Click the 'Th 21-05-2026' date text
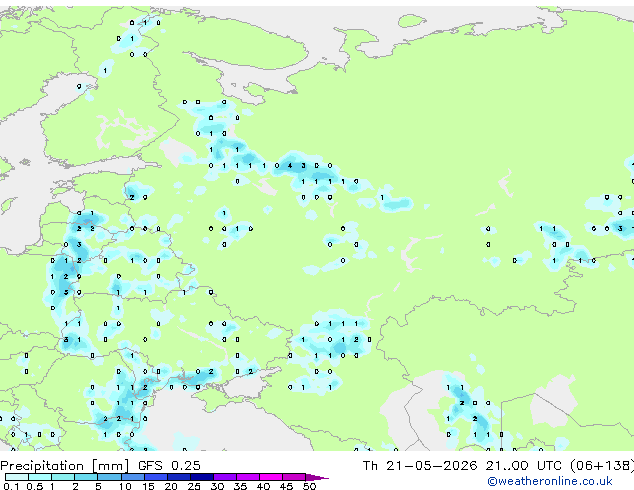The height and width of the screenshot is (490, 634). (x=420, y=466)
